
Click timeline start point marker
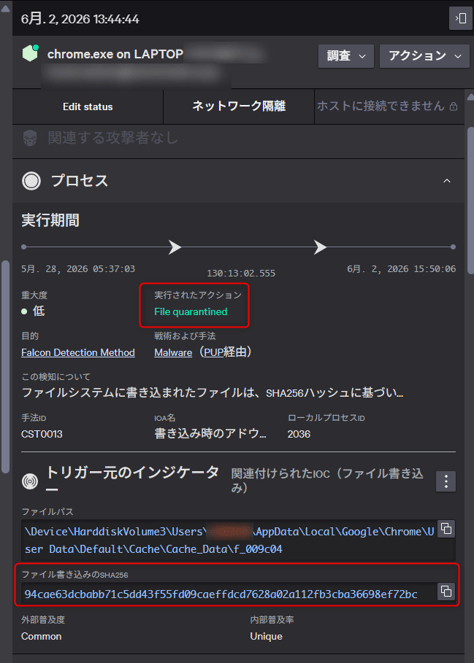click(x=24, y=247)
